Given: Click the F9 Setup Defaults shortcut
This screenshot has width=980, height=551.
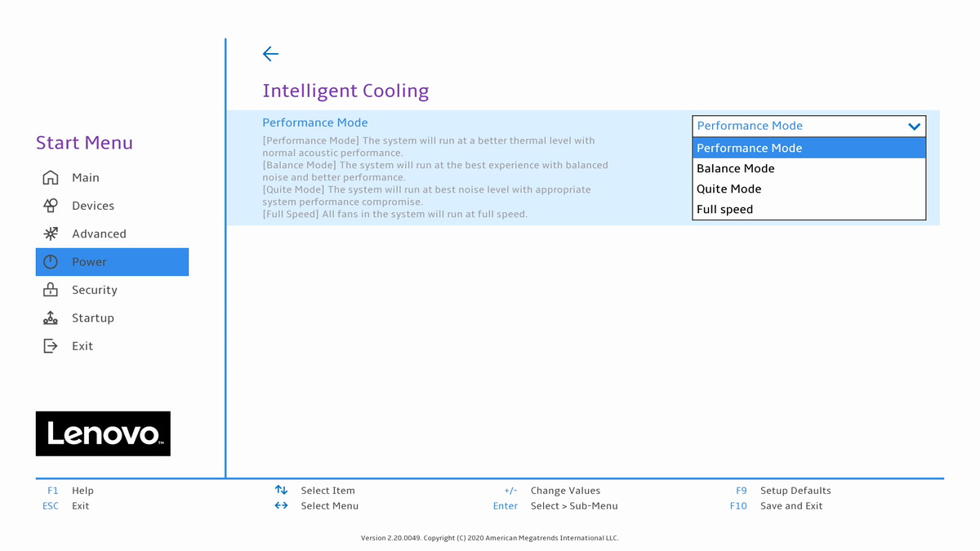Looking at the screenshot, I should pos(783,491).
